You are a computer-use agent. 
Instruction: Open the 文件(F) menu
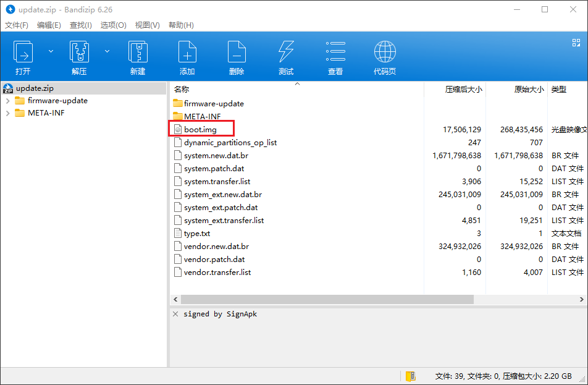[x=17, y=25]
